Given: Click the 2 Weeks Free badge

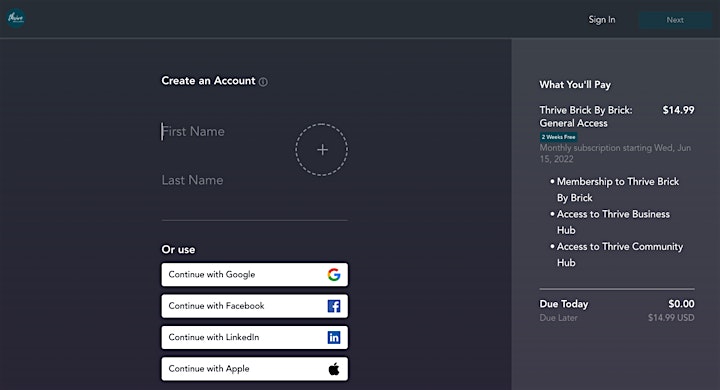Looking at the screenshot, I should pyautogui.click(x=558, y=137).
